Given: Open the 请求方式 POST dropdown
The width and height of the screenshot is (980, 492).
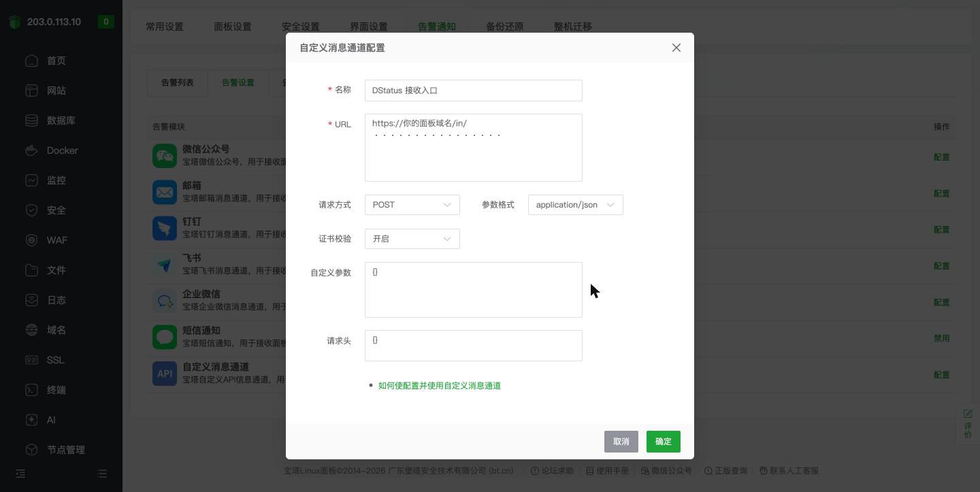Looking at the screenshot, I should click(x=412, y=205).
